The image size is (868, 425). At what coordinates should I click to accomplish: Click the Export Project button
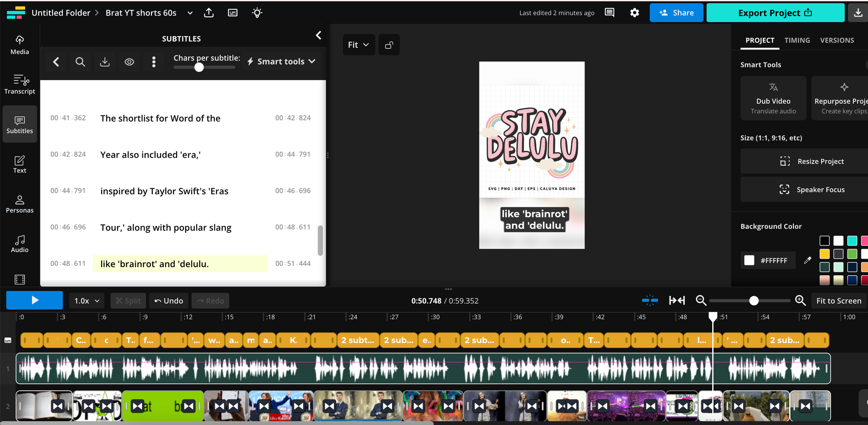(x=775, y=13)
